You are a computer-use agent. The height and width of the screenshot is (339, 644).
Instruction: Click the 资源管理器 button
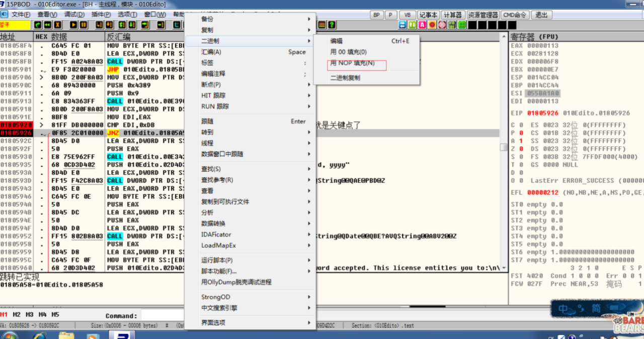[x=482, y=15]
